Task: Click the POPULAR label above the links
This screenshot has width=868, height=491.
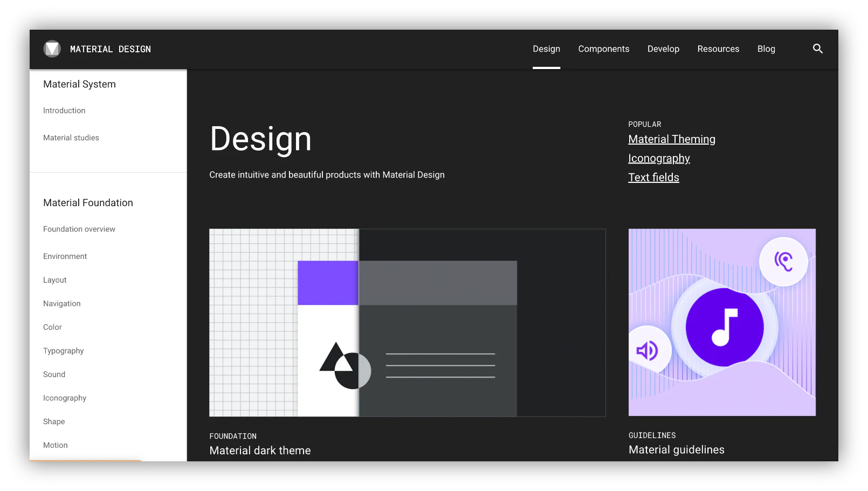Action: [645, 125]
